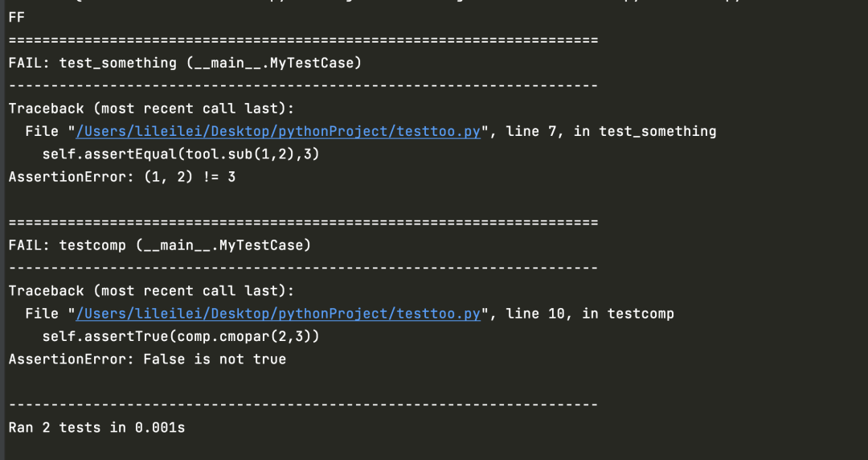Open testtoo.py link in the test_something traceback
868x460 pixels.
click(278, 131)
